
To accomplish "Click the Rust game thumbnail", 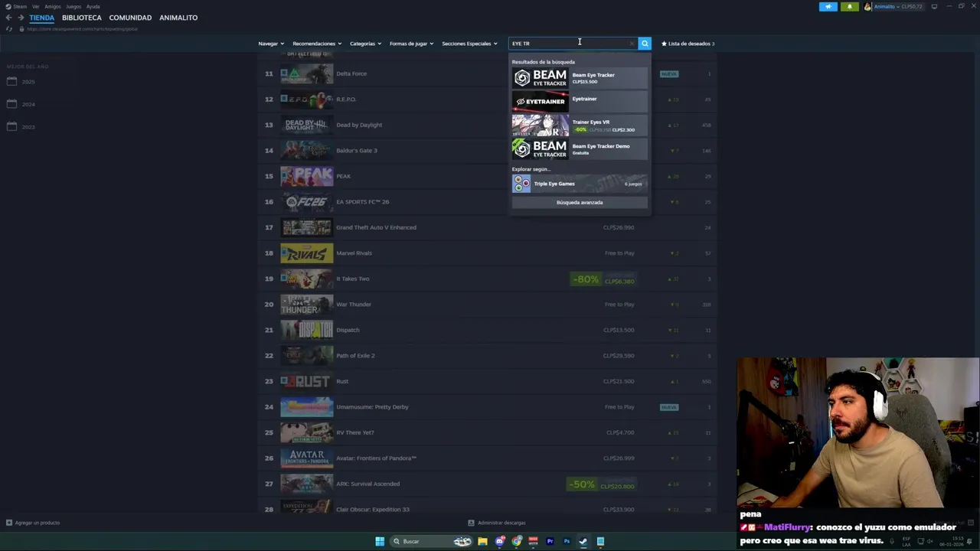I will pos(307,381).
